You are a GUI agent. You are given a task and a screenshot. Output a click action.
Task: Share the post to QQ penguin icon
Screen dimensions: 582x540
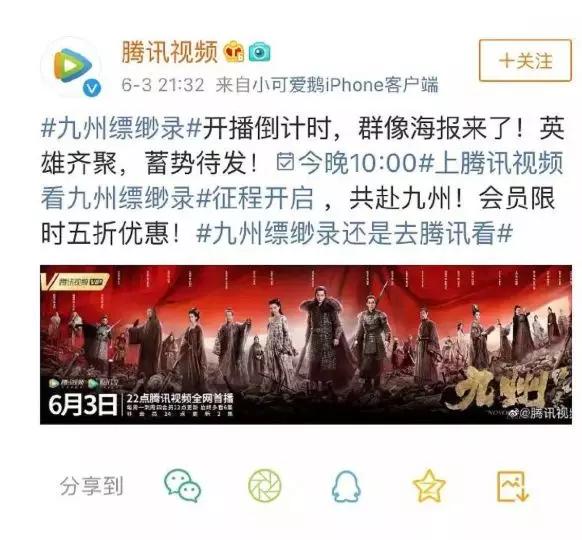(x=346, y=486)
